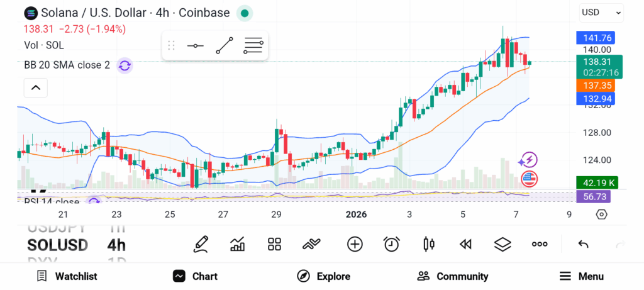Viewport: 644px width, 290px height.
Task: Add symbol with the plus circle icon
Action: pyautogui.click(x=355, y=244)
